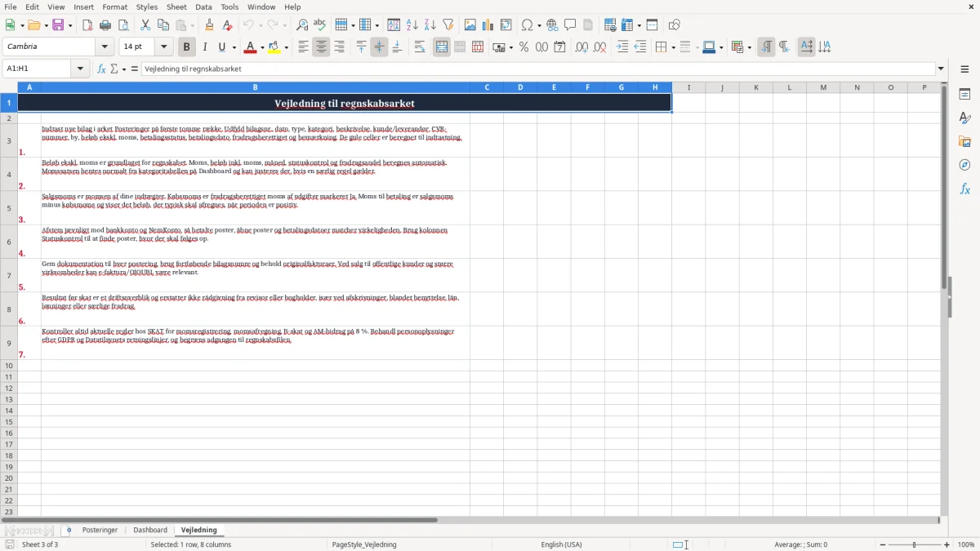Adjust the zoom slider
The height and width of the screenshot is (551, 980).
point(914,544)
